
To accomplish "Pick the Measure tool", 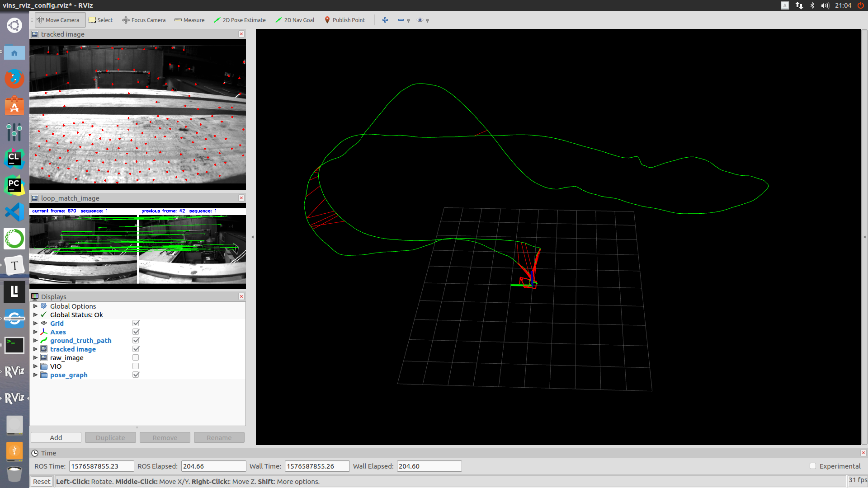I will click(x=189, y=20).
